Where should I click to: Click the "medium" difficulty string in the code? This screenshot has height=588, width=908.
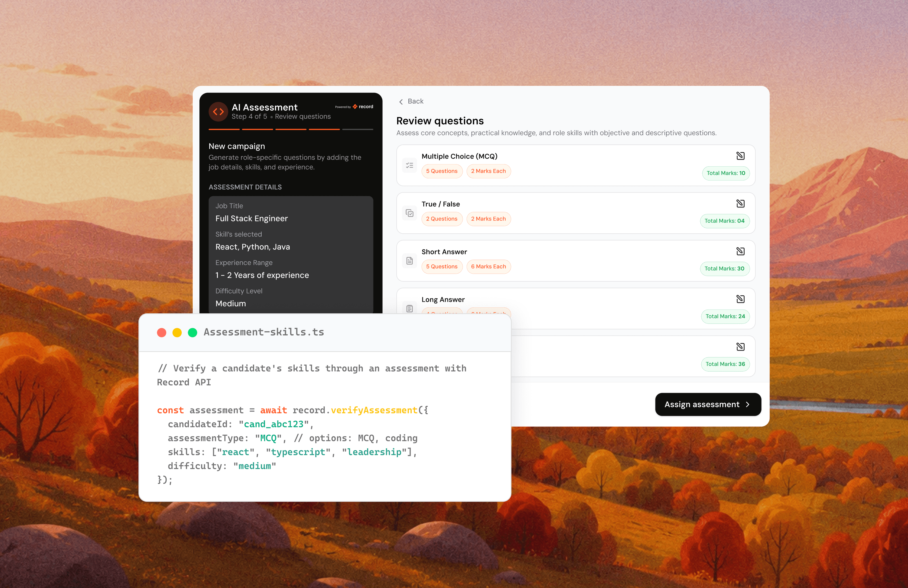254,466
